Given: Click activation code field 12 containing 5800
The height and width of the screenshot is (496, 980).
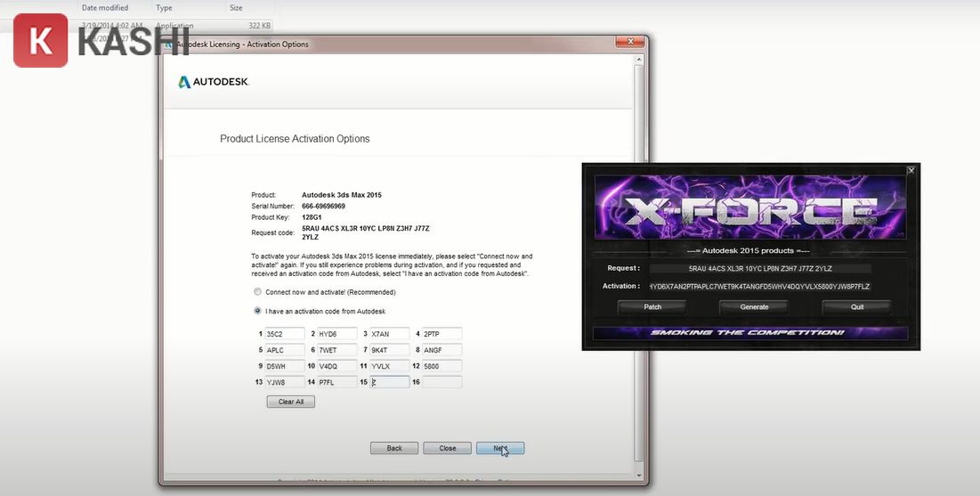Looking at the screenshot, I should (442, 366).
